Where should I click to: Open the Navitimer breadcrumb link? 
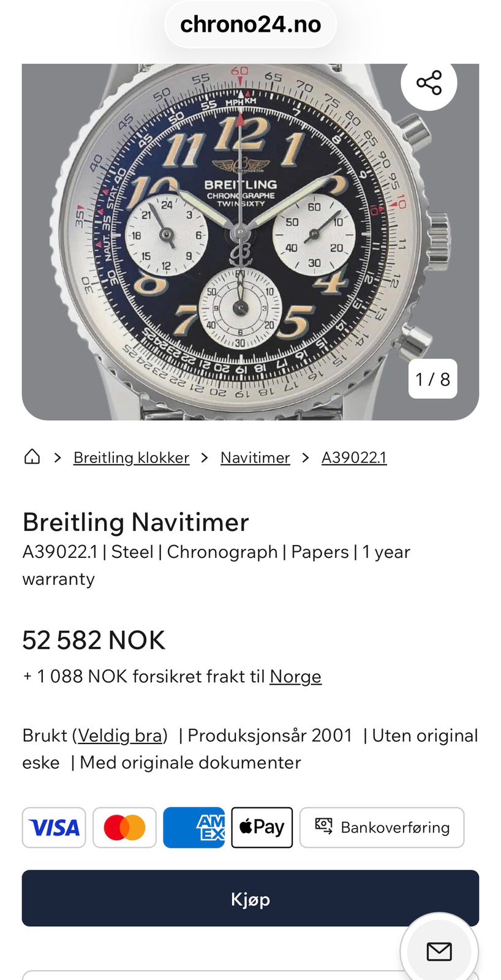pyautogui.click(x=255, y=458)
